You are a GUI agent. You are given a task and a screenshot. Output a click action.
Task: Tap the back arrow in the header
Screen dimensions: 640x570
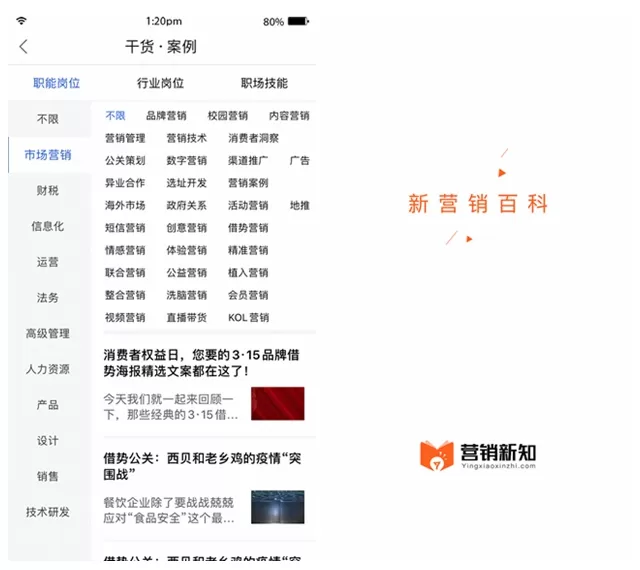tap(23, 47)
